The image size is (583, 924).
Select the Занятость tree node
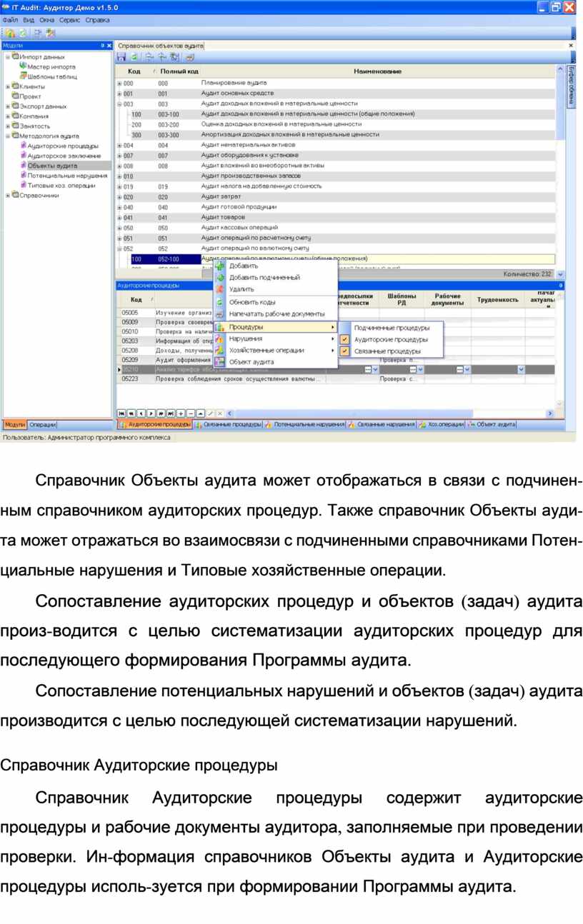pyautogui.click(x=34, y=126)
